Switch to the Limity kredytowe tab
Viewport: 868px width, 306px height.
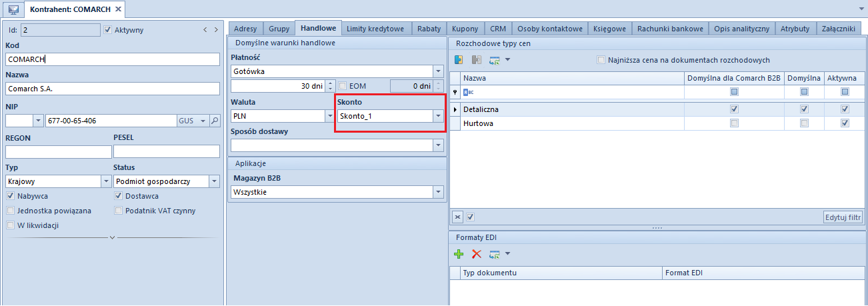coord(375,29)
